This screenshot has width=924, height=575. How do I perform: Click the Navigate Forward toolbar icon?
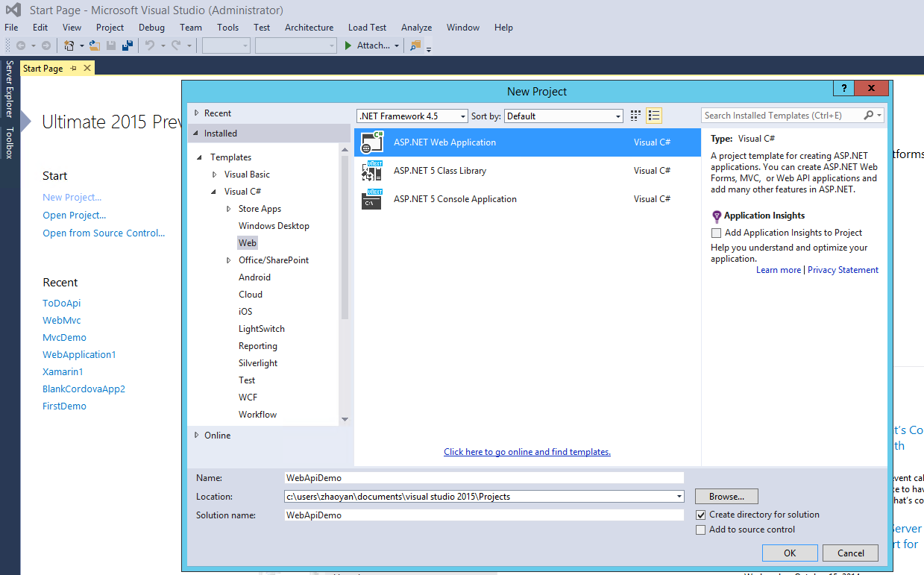[45, 45]
